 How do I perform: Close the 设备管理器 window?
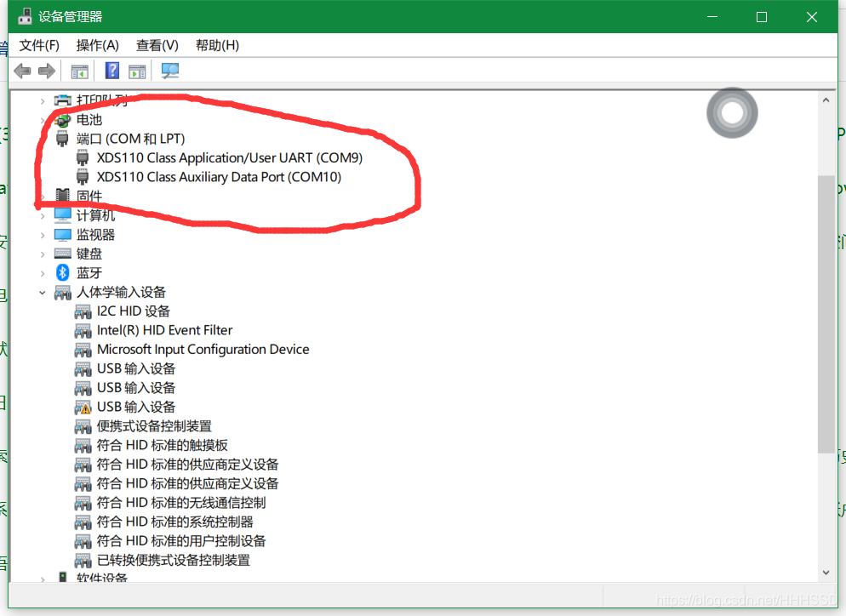tap(811, 17)
